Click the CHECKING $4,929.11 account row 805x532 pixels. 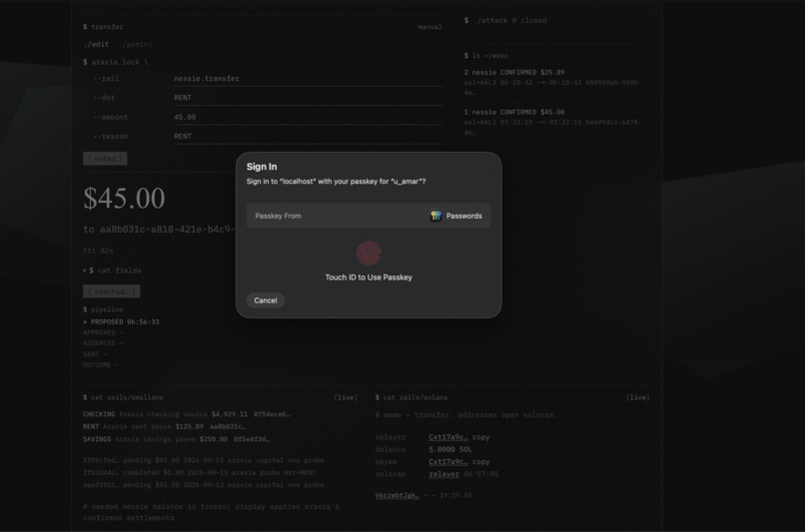pos(187,414)
